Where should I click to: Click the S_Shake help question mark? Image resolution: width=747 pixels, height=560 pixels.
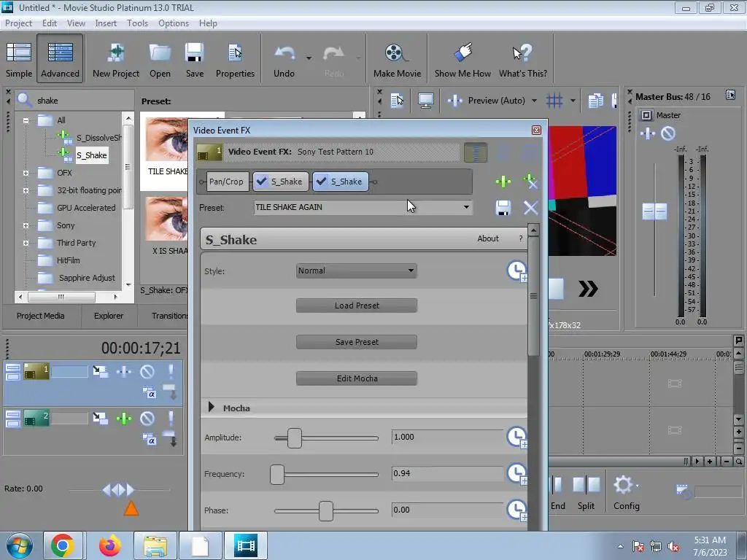click(521, 238)
